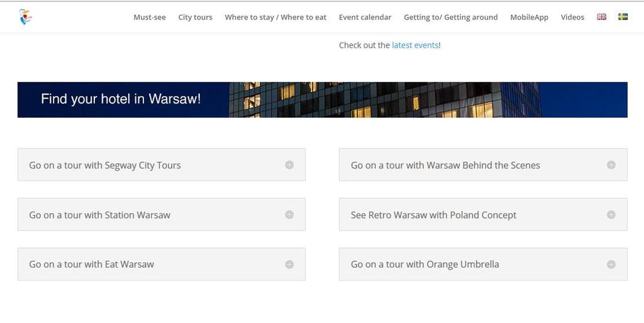The height and width of the screenshot is (323, 644).
Task: Expand Warsaw Behind the Scenes plus icon
Action: pos(611,165)
